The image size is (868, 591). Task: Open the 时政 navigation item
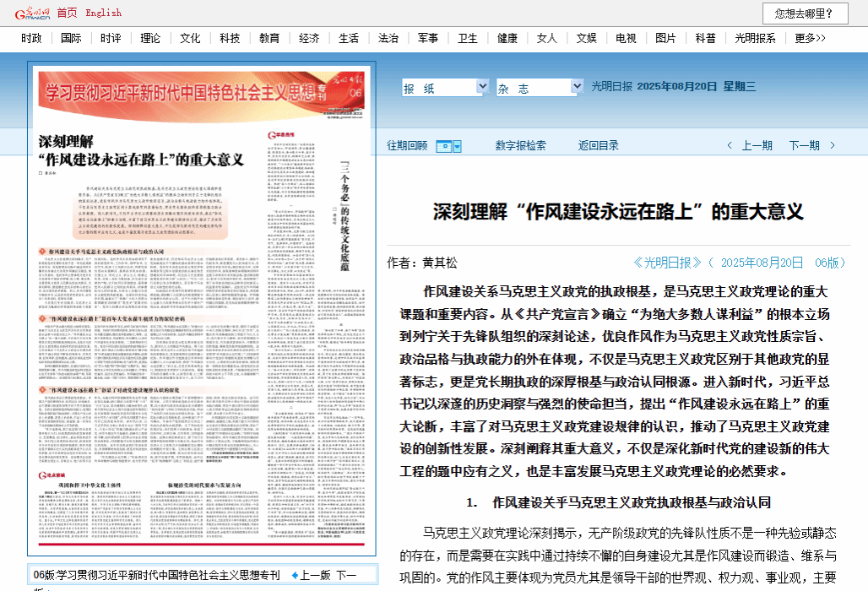coord(31,38)
